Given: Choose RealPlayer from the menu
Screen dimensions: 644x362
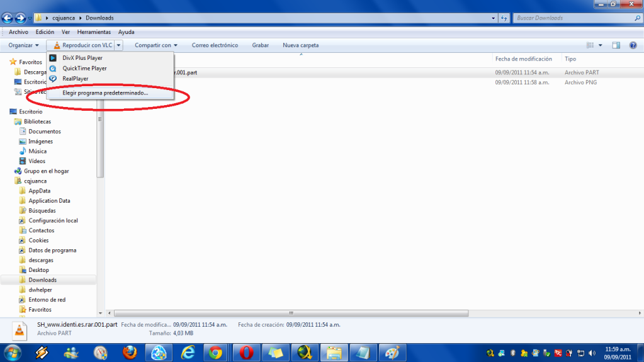Looking at the screenshot, I should pyautogui.click(x=110, y=79).
